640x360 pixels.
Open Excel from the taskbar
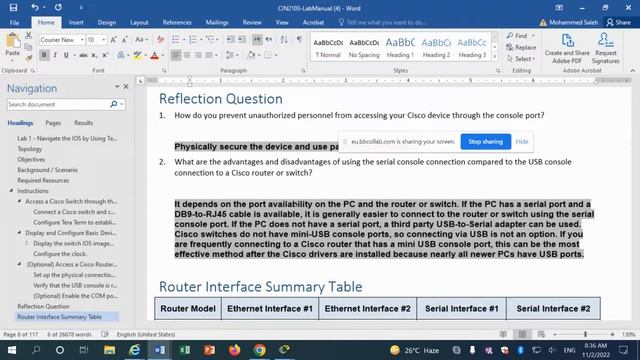point(184,350)
